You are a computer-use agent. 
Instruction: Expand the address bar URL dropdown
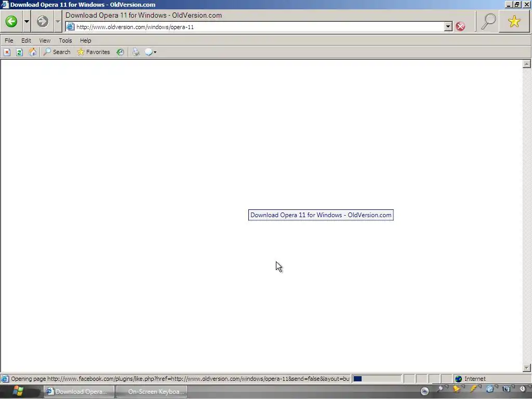click(448, 26)
